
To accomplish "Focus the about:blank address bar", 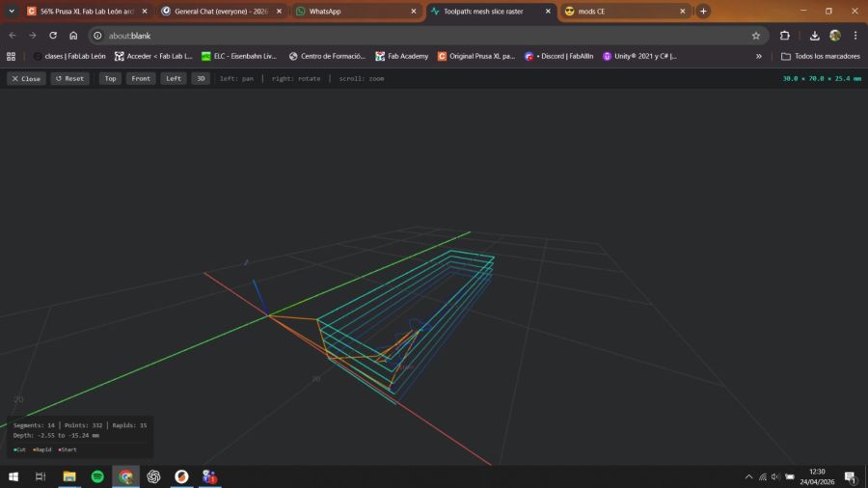I will (x=426, y=36).
